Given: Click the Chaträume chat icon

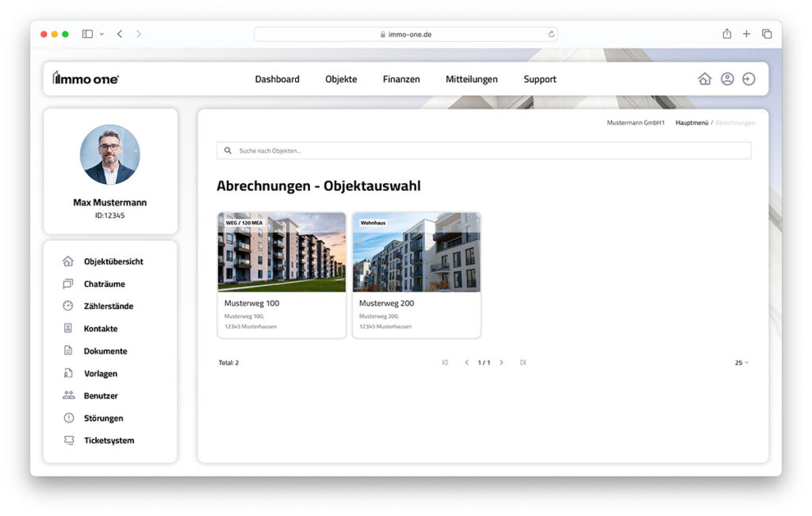Looking at the screenshot, I should click(68, 284).
